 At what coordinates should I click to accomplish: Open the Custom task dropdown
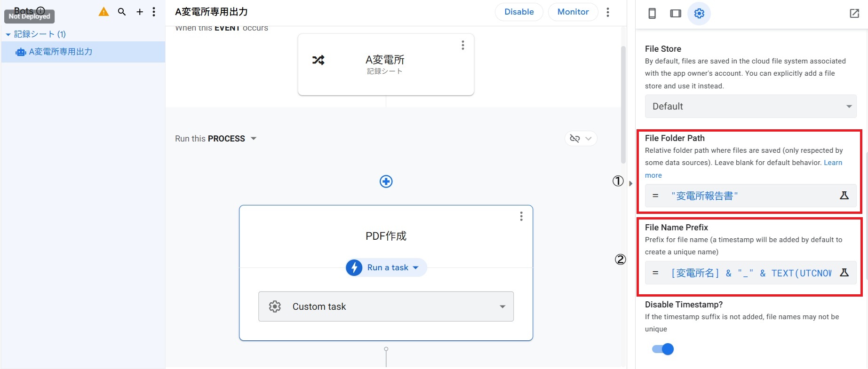(386, 306)
